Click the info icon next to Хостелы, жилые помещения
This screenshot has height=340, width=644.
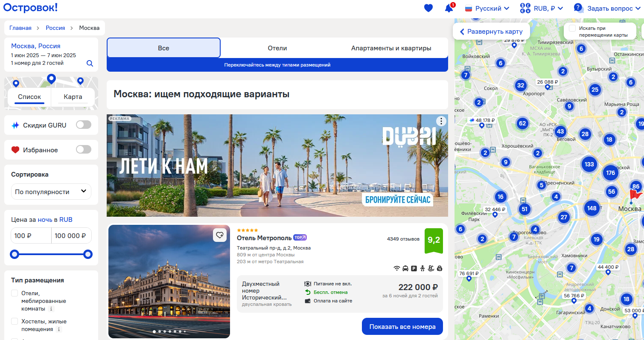pos(59,329)
